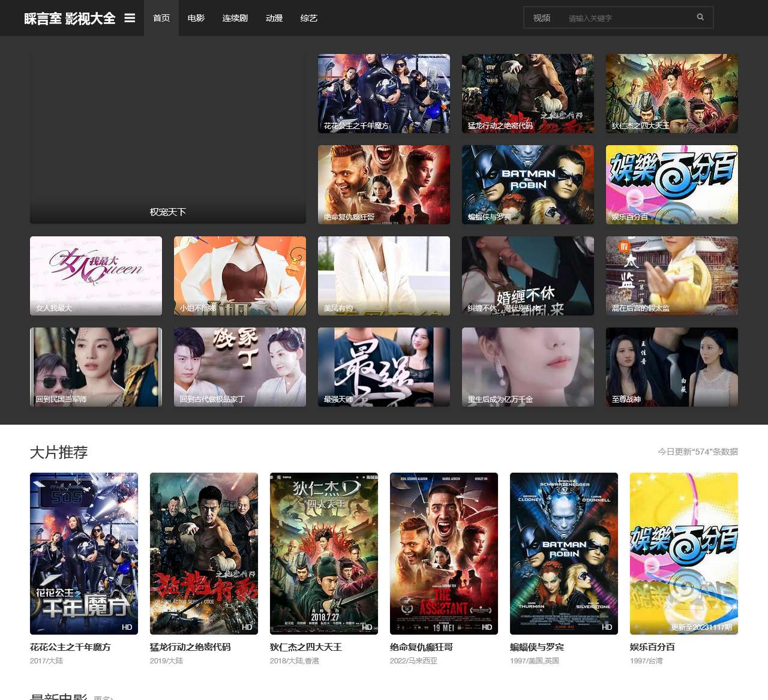This screenshot has width=768, height=700.
Task: Open 猛龙行动之绝密代码 poster in 大片推荐
Action: pyautogui.click(x=204, y=554)
